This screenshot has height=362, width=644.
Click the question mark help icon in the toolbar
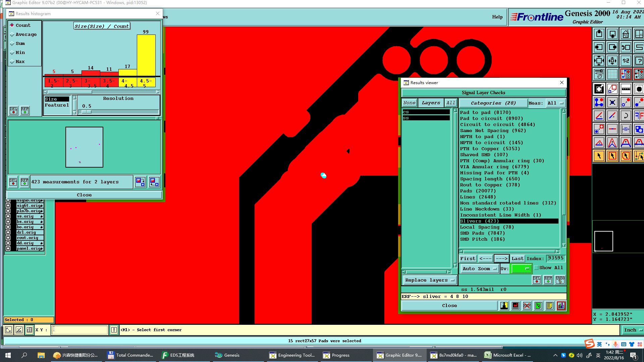639,61
